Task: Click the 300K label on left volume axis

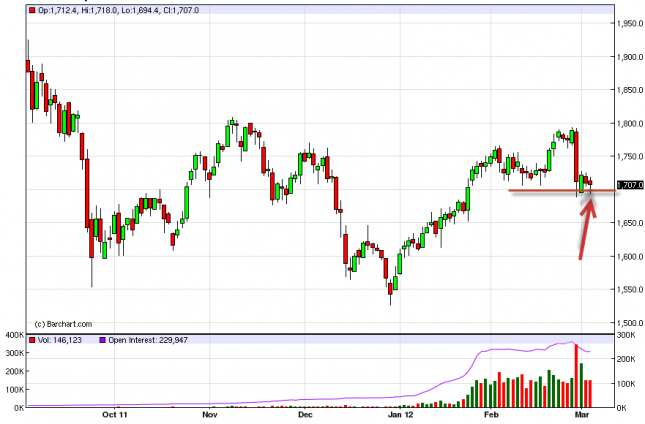Action: pyautogui.click(x=15, y=353)
